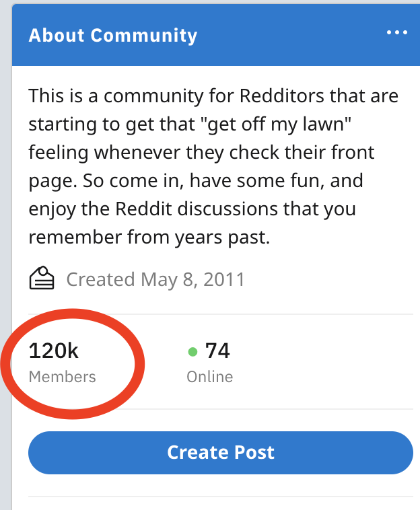
Task: Click the cake icon beside the creation date
Action: tap(42, 278)
